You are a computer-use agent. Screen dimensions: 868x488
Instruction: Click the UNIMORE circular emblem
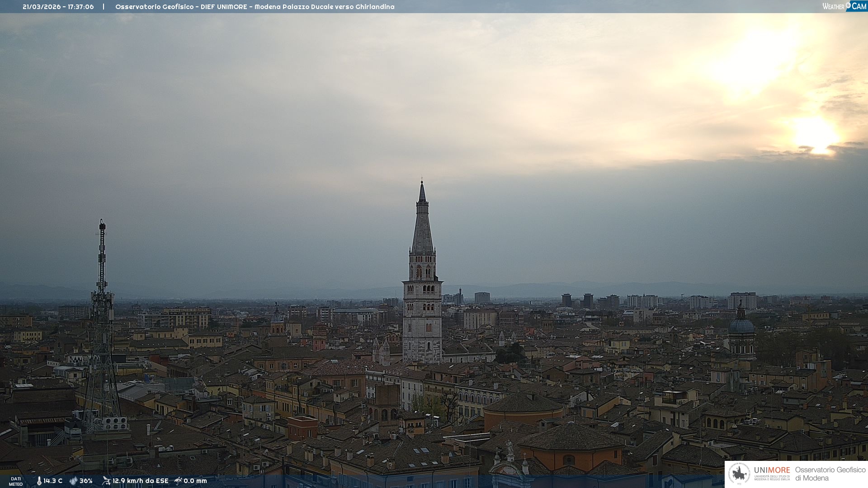tap(739, 474)
